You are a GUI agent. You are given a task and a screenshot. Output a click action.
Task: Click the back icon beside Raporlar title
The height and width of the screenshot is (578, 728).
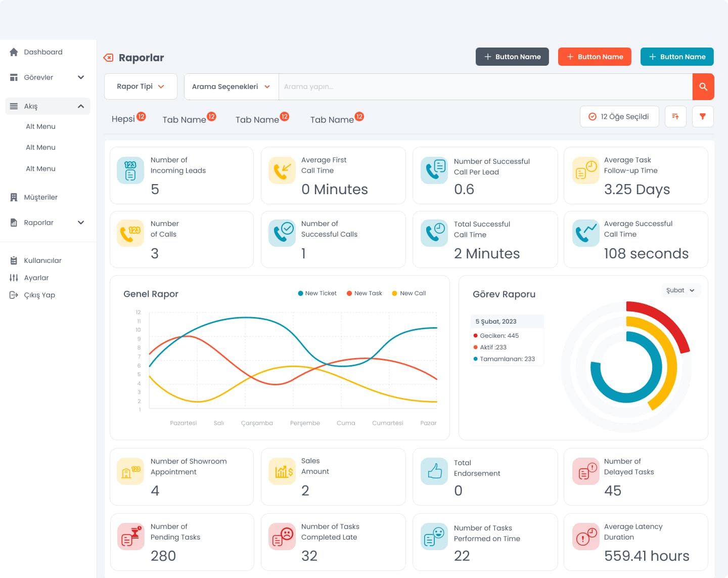[108, 58]
